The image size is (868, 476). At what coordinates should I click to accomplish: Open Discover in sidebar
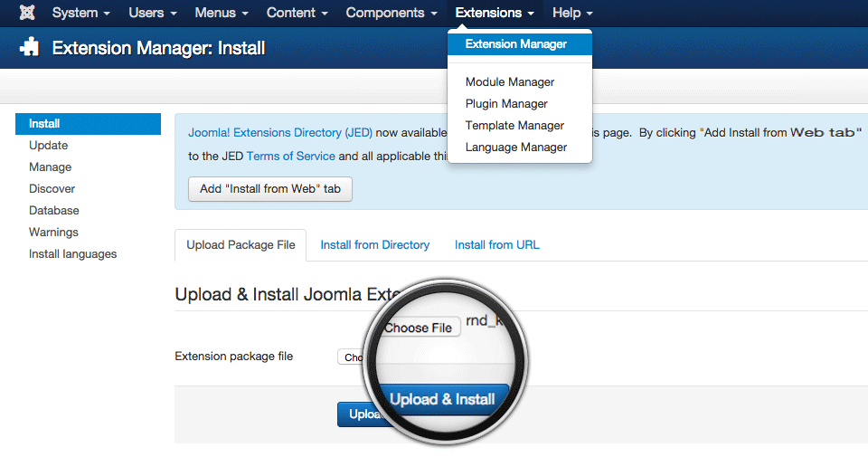pos(52,188)
